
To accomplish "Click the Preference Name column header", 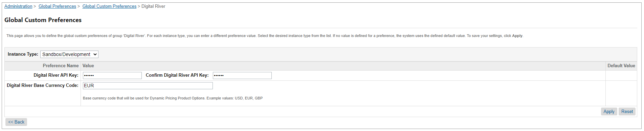I will 61,66.
